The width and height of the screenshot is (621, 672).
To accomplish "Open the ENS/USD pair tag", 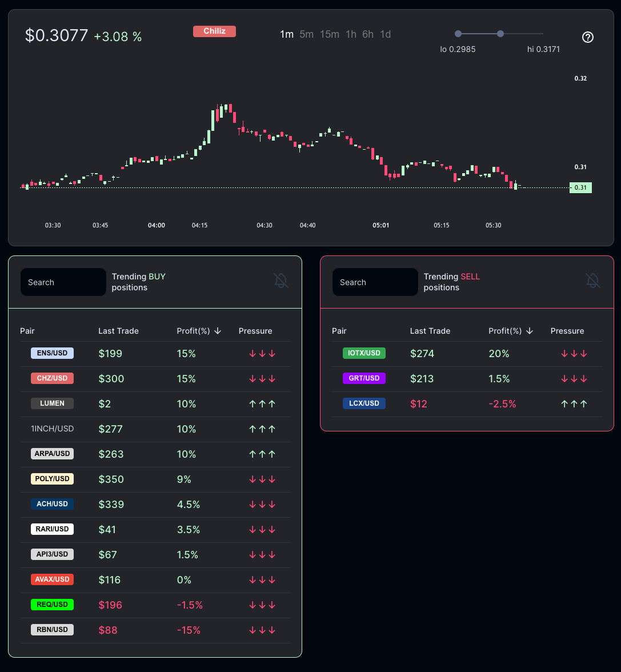I will coord(52,353).
